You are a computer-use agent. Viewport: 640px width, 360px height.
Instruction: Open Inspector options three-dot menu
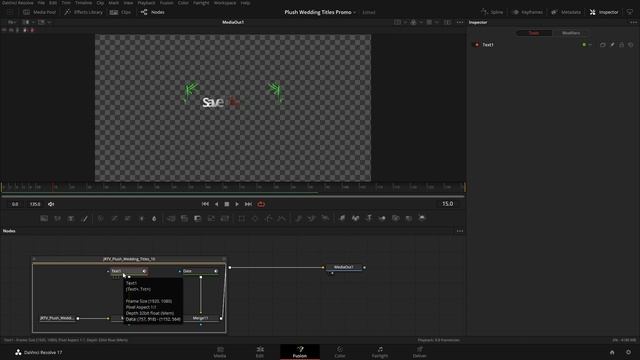point(633,22)
